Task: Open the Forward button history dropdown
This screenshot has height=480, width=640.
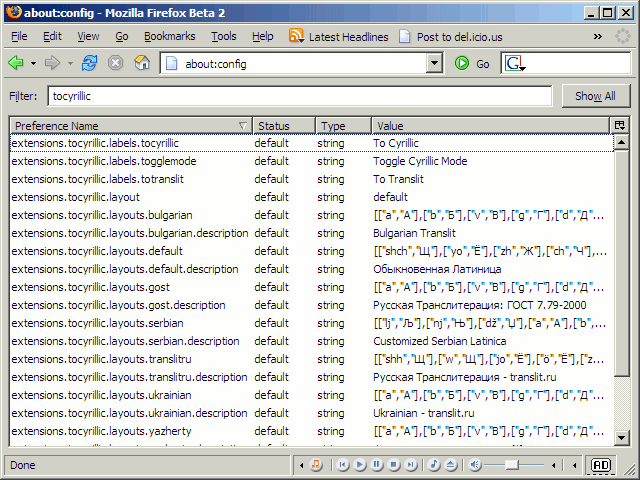Action: pos(70,64)
